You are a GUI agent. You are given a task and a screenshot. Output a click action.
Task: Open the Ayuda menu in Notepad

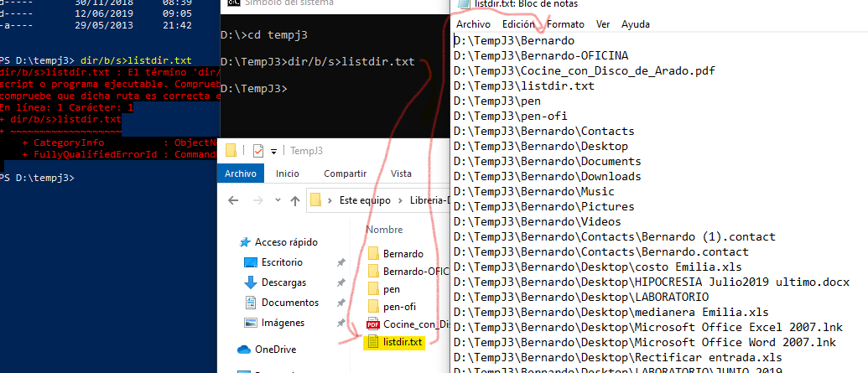[636, 24]
